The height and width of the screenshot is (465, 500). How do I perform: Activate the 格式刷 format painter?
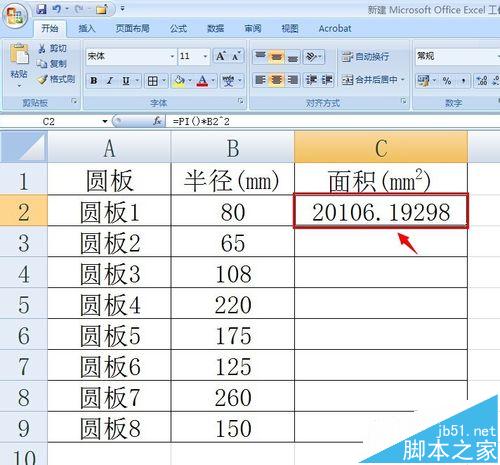coord(56,79)
